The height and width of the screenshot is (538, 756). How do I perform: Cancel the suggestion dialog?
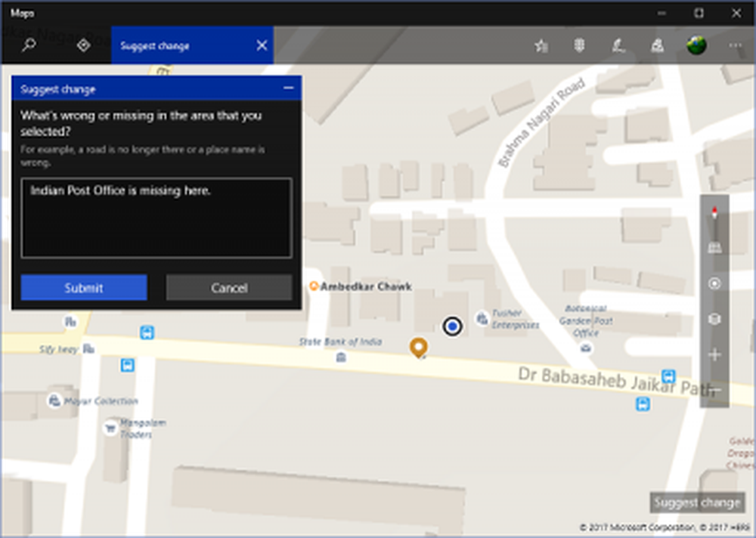[229, 288]
